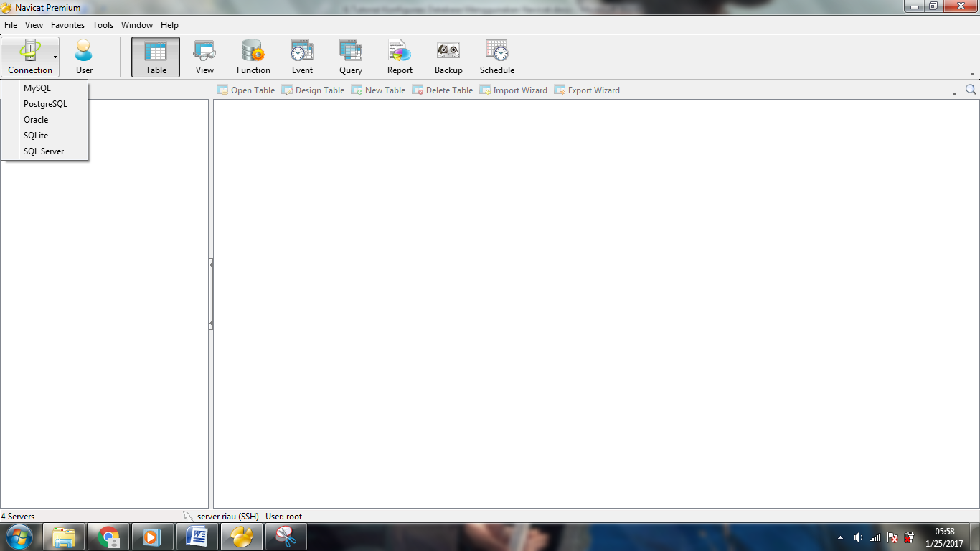Open the User manager icon
The width and height of the screenshot is (980, 551).
pos(84,57)
